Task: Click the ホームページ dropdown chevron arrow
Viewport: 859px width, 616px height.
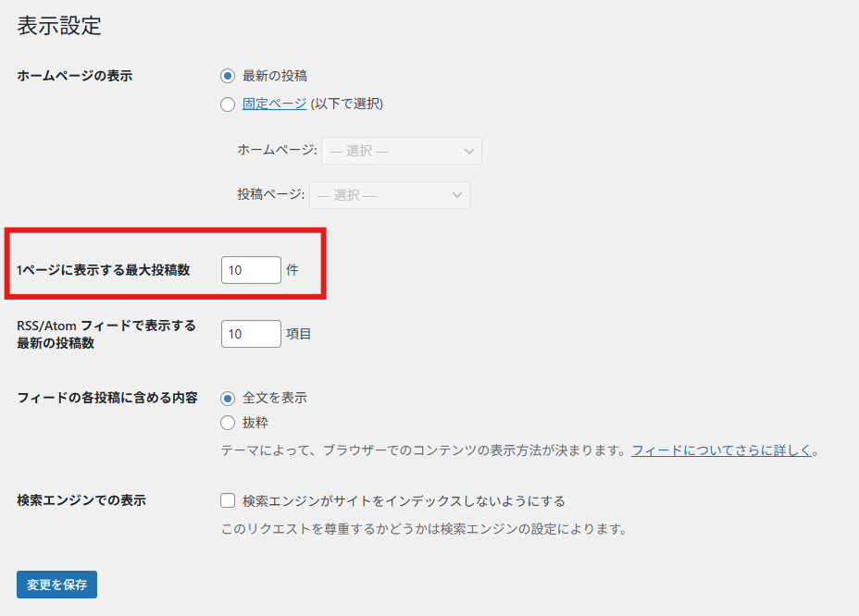Action: coord(468,151)
